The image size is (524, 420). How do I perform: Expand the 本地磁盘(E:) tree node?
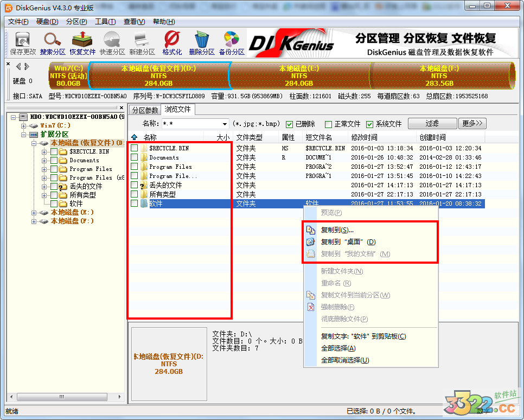[x=34, y=213]
